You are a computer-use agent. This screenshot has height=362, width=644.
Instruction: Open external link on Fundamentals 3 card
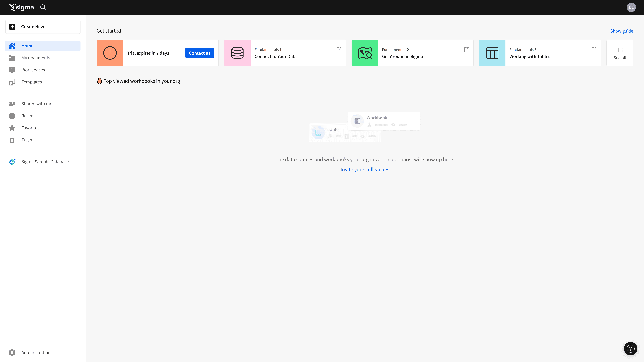(x=594, y=49)
